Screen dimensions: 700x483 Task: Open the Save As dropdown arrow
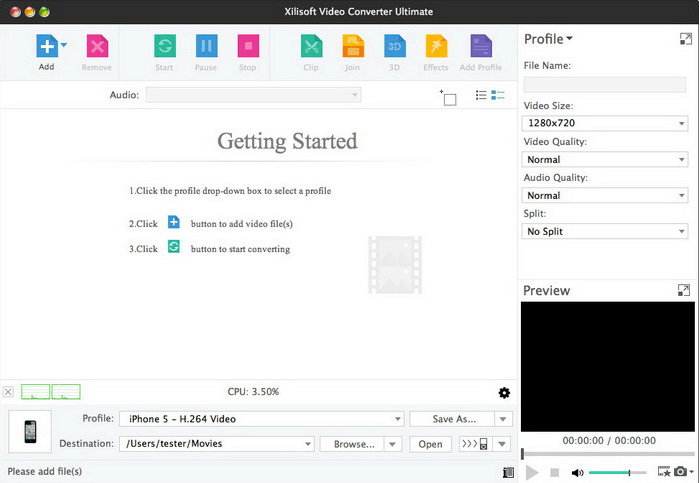click(503, 419)
